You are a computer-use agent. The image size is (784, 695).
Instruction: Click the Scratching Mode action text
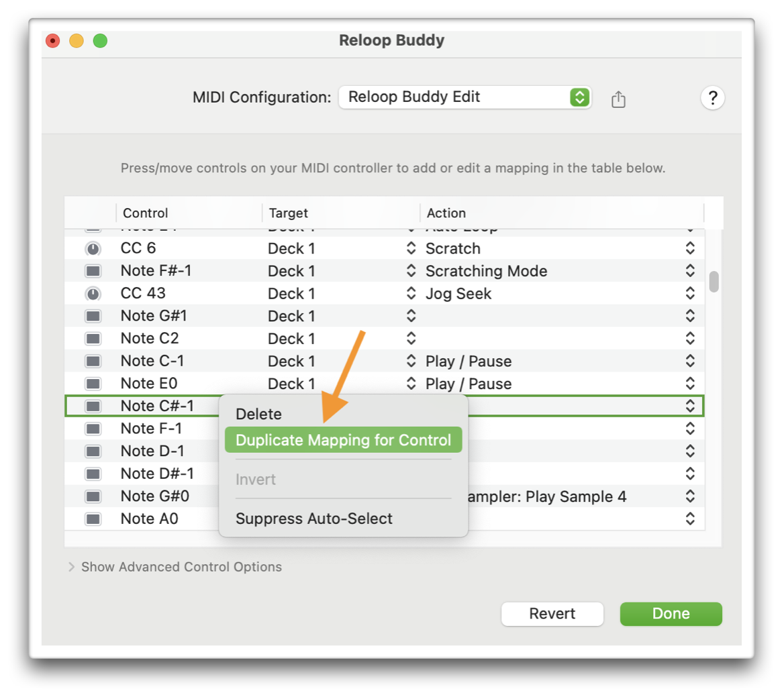point(486,271)
